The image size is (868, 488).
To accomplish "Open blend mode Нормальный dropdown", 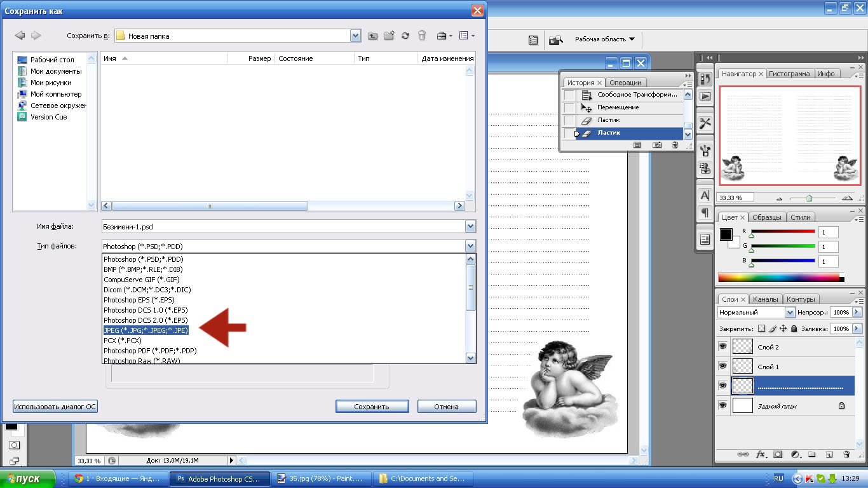I will pos(790,313).
